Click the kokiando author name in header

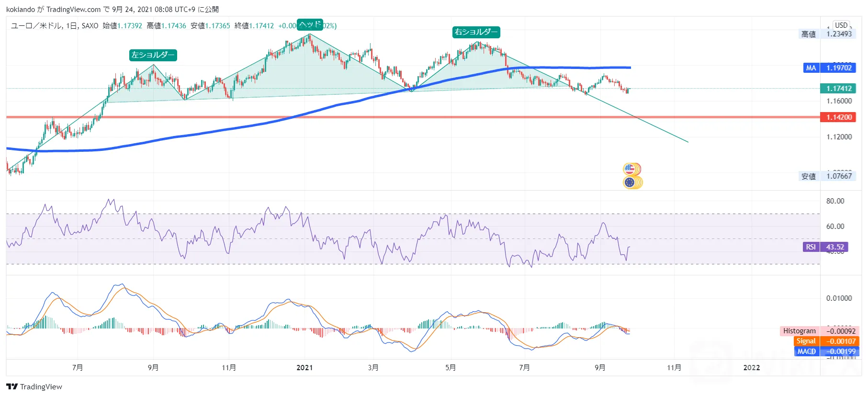pyautogui.click(x=21, y=10)
